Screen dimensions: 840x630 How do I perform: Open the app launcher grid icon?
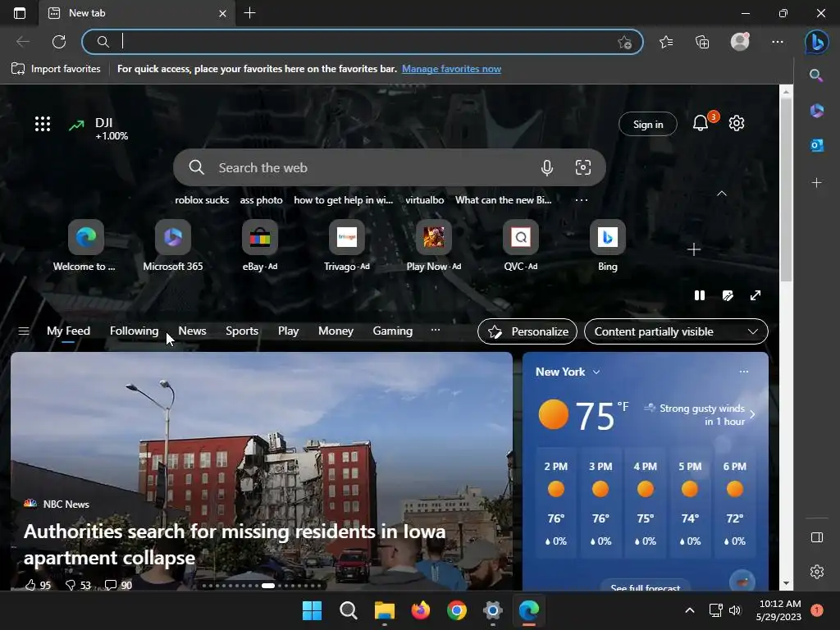tap(43, 124)
